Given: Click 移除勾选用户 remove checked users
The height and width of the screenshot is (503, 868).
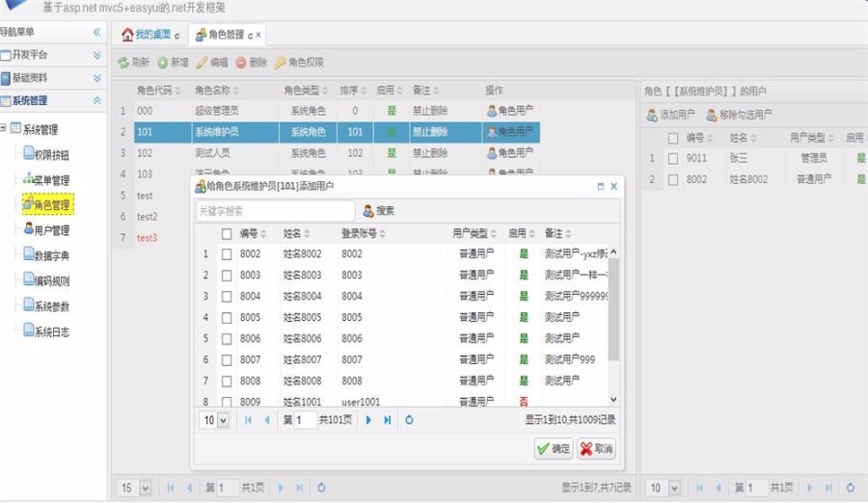Looking at the screenshot, I should [x=739, y=115].
